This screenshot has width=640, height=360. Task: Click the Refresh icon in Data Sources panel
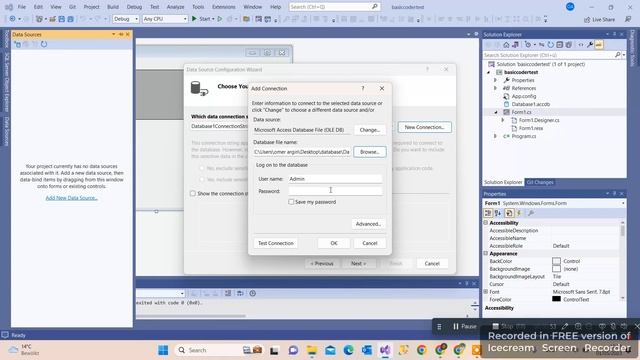(44, 44)
